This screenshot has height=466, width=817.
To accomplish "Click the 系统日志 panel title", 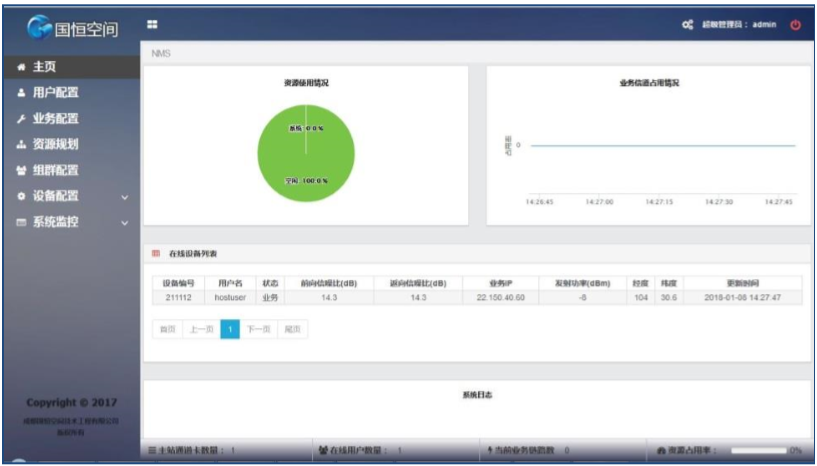I will click(477, 395).
